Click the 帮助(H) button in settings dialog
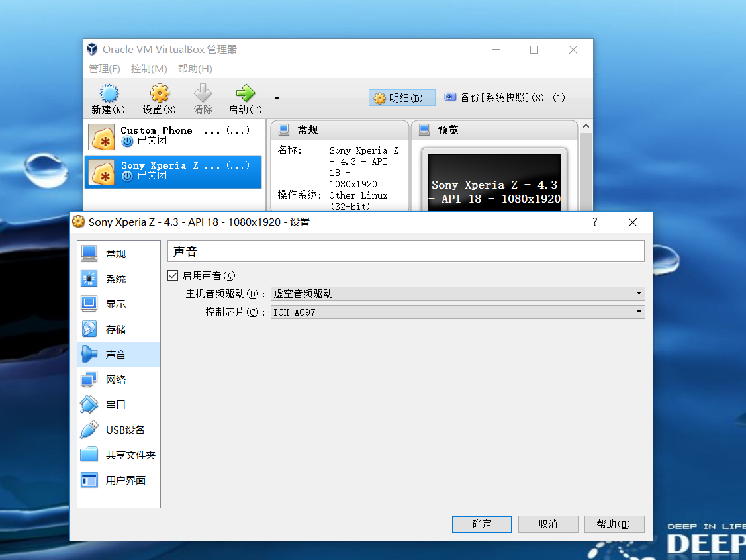 pos(614,524)
